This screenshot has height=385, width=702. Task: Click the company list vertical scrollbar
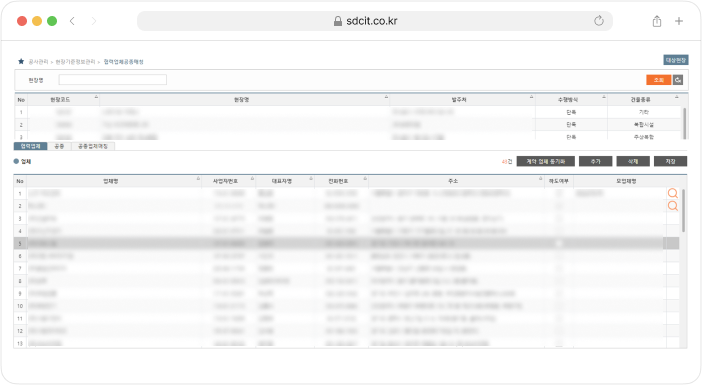click(683, 210)
